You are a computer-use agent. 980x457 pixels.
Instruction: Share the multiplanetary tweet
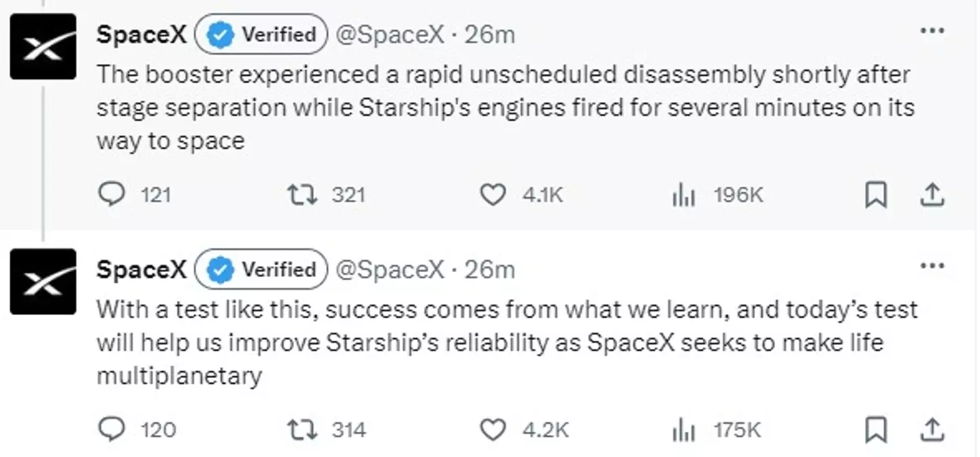pos(933,430)
